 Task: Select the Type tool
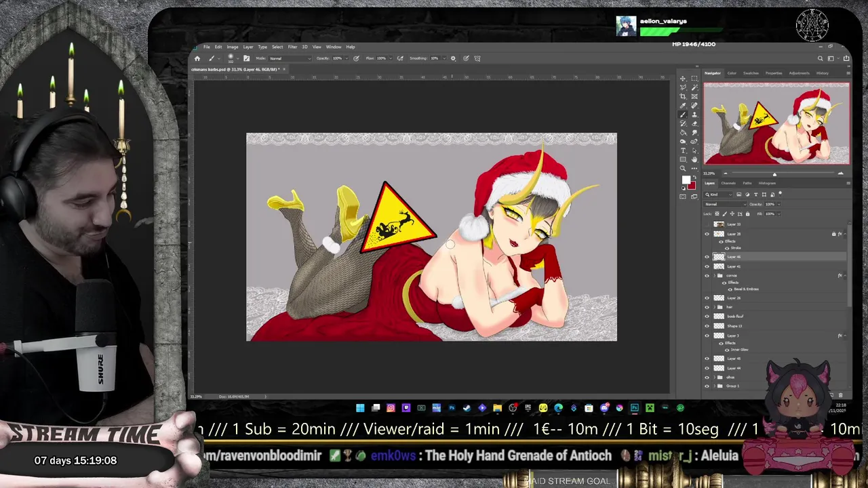pos(683,150)
